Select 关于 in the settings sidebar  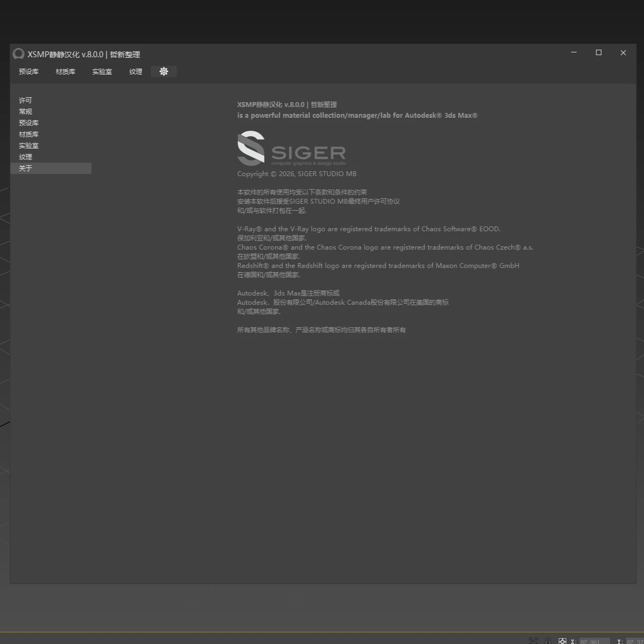[51, 169]
